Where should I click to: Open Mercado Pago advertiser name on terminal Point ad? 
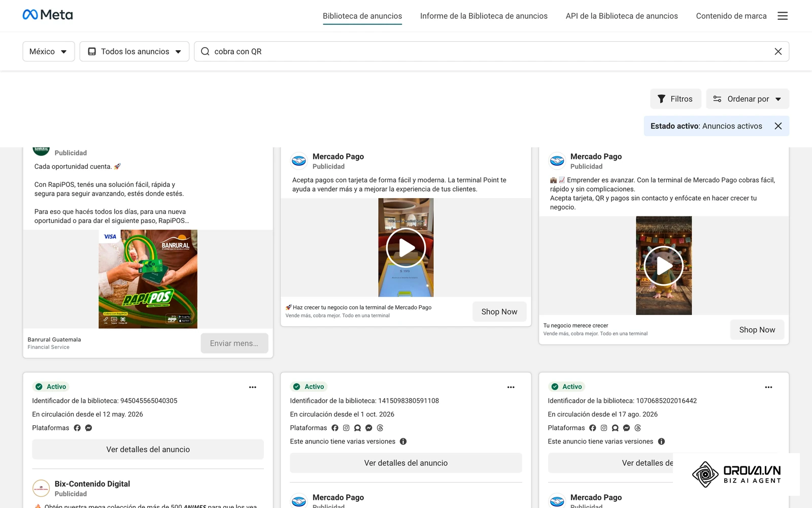coord(338,156)
